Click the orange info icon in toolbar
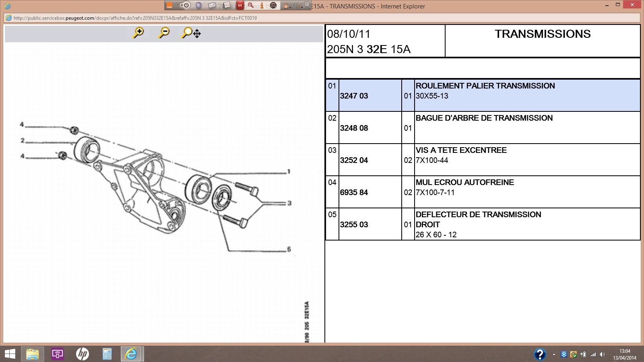Screen dimensions: 644x362 262,5
